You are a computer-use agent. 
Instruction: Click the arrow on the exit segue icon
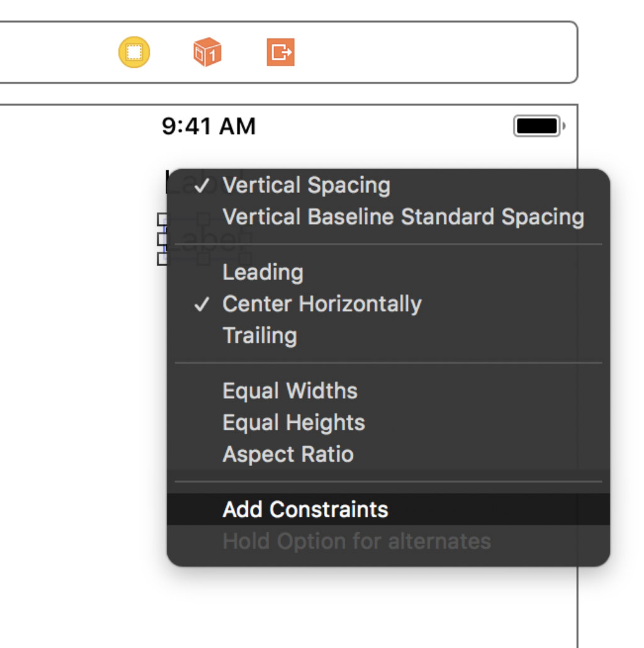[x=288, y=52]
